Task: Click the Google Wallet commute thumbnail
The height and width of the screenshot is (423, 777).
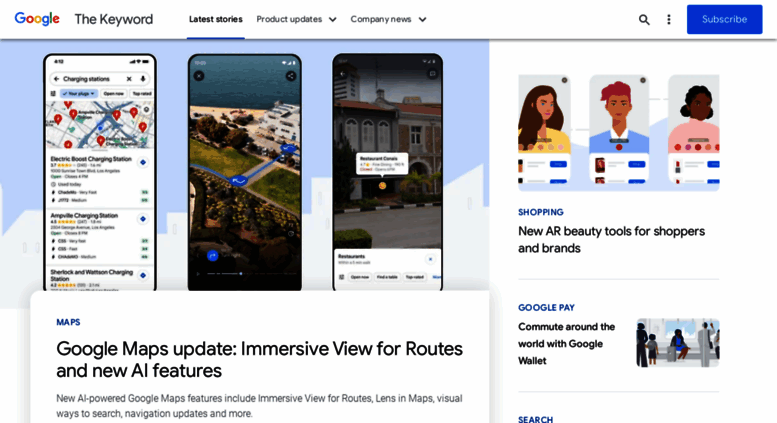Action: point(677,343)
